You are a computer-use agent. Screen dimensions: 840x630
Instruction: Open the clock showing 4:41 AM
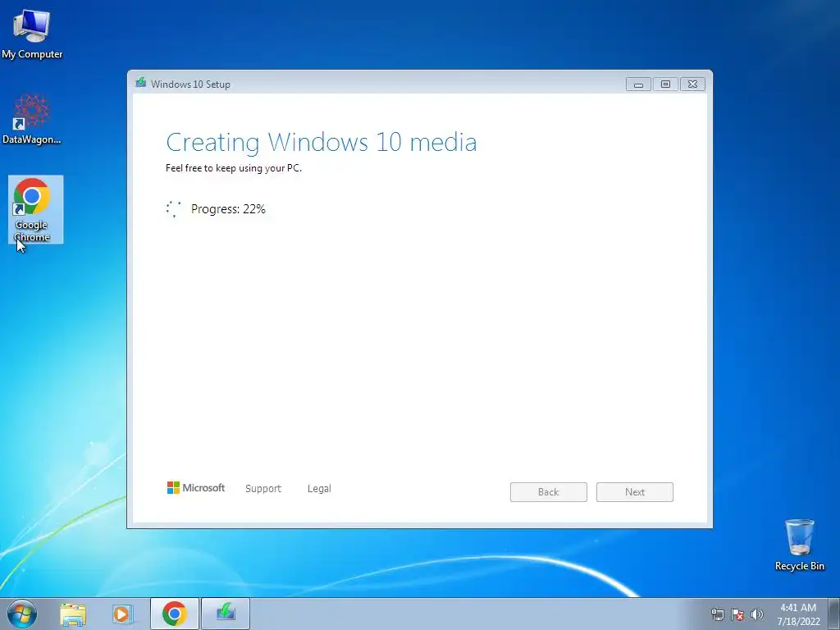(x=798, y=614)
